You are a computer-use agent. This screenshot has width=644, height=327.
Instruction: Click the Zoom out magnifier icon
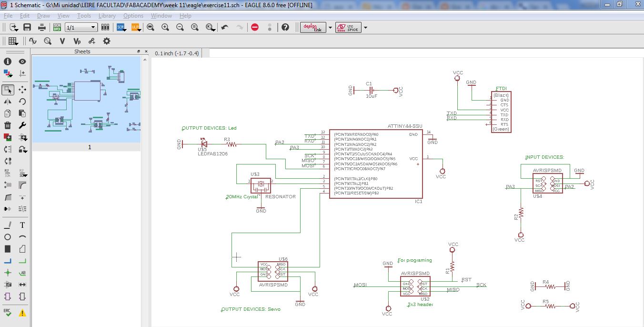point(180,27)
